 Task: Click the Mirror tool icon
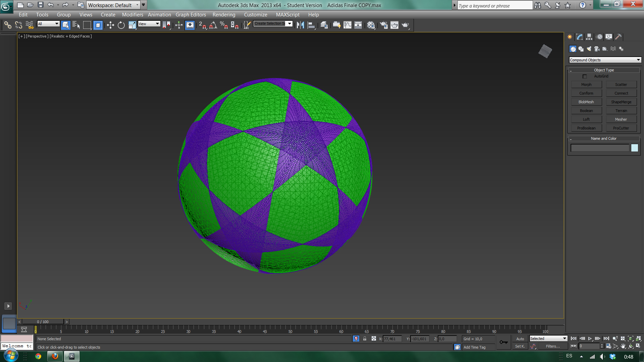[300, 25]
